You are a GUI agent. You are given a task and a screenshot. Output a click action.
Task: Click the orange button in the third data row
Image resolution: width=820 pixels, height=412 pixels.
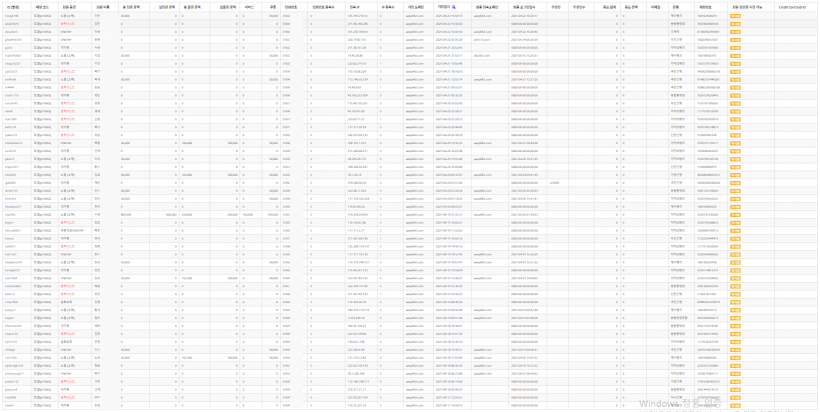pos(735,32)
